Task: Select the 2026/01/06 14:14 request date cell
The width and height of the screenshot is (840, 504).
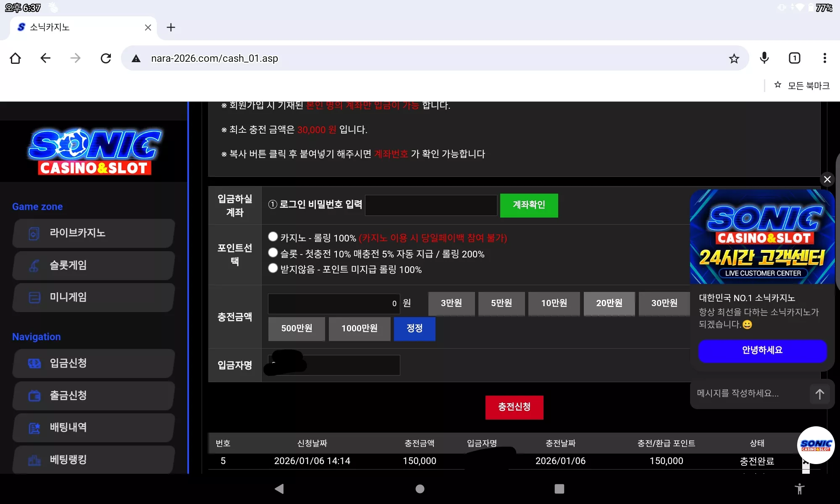Action: click(312, 461)
